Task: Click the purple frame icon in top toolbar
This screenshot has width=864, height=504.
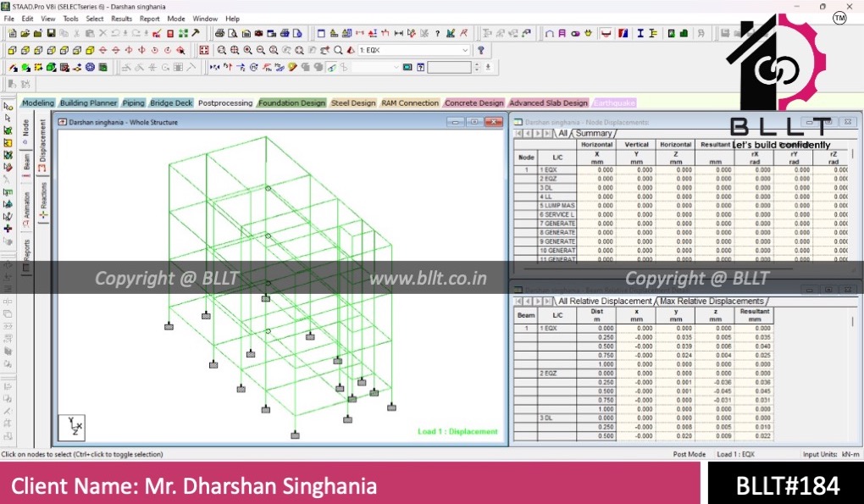Action: pos(562,33)
